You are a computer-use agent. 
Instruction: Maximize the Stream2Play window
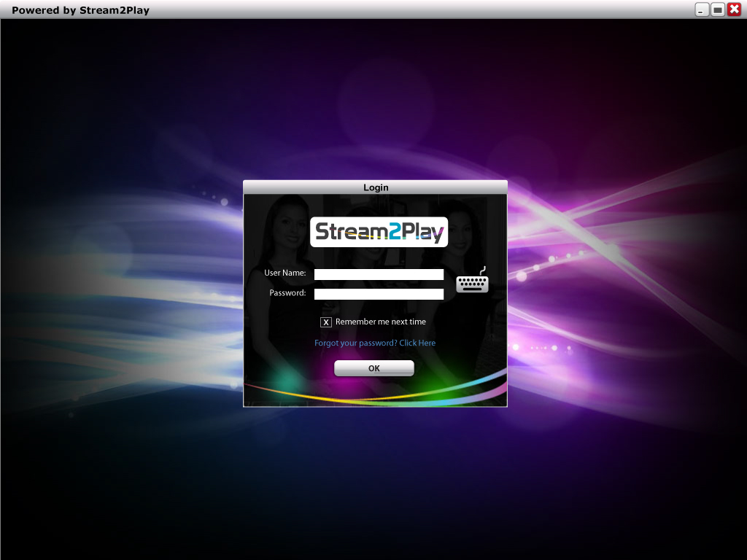tap(718, 9)
